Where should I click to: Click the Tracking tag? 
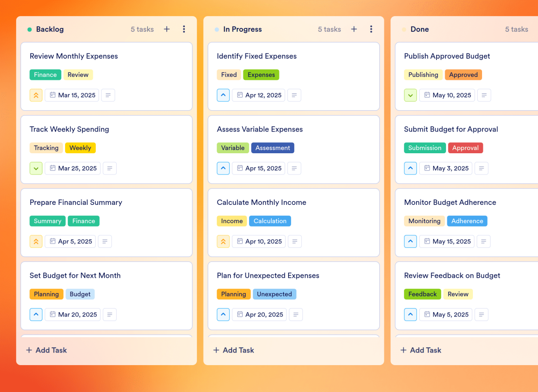click(46, 148)
